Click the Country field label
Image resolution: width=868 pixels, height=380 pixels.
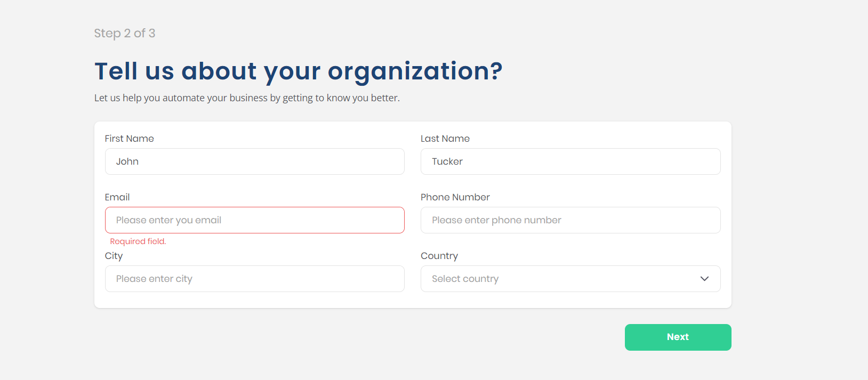(x=439, y=256)
